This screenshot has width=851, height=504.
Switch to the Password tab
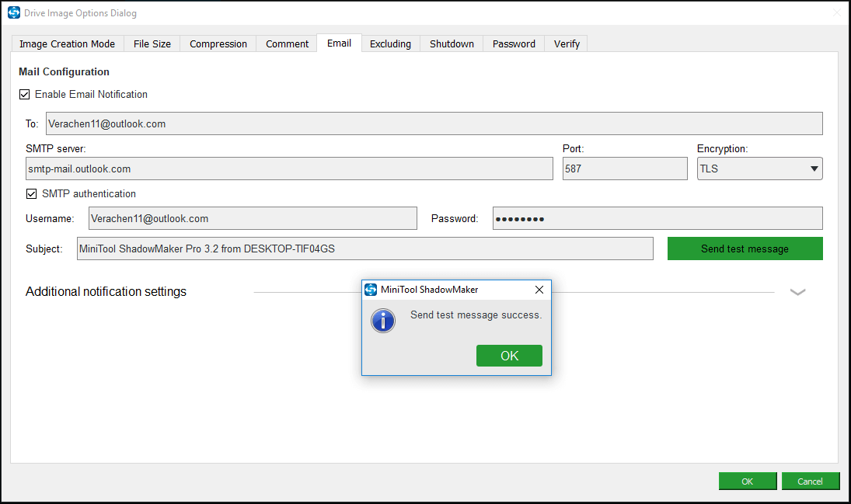(514, 44)
